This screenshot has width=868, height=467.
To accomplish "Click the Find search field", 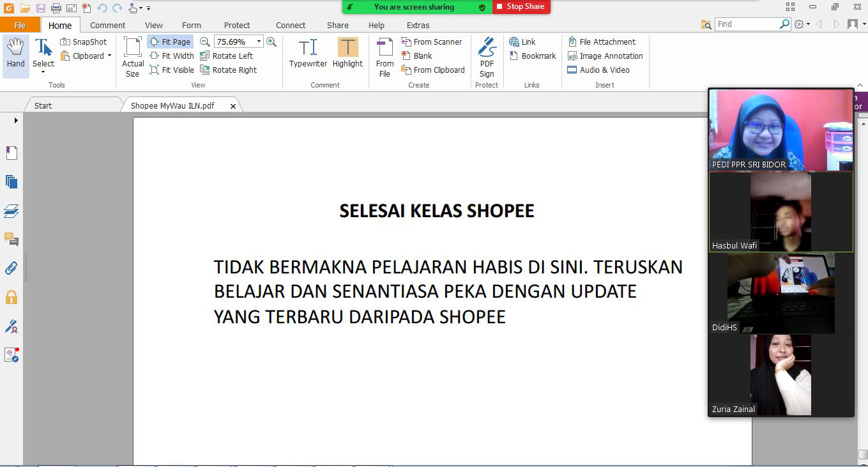I will click(747, 24).
